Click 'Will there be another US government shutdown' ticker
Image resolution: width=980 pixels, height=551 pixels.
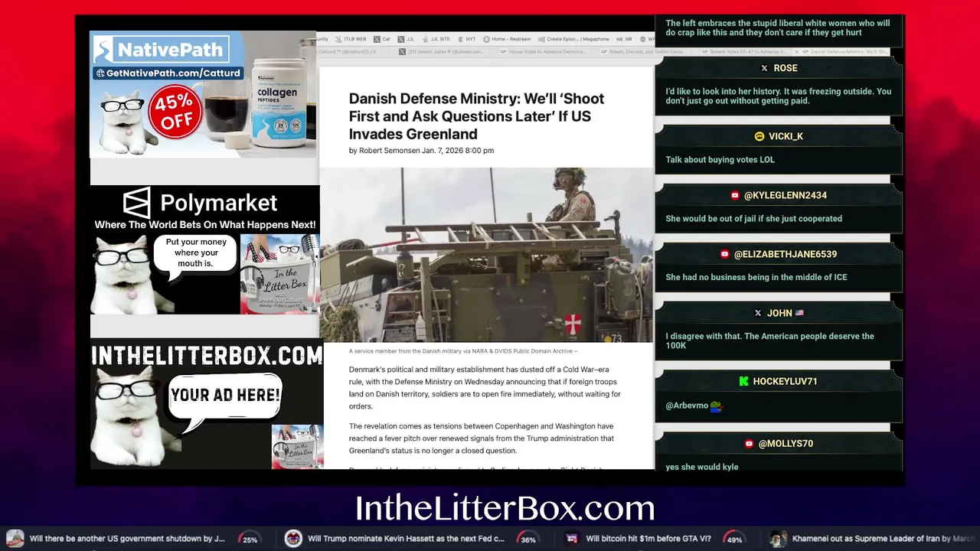127,539
